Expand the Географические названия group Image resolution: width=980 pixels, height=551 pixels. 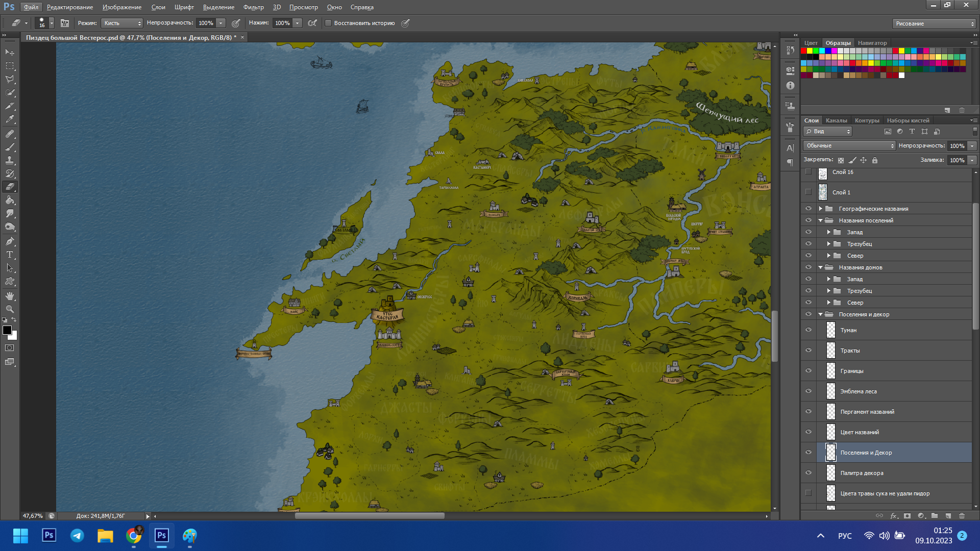pos(820,209)
